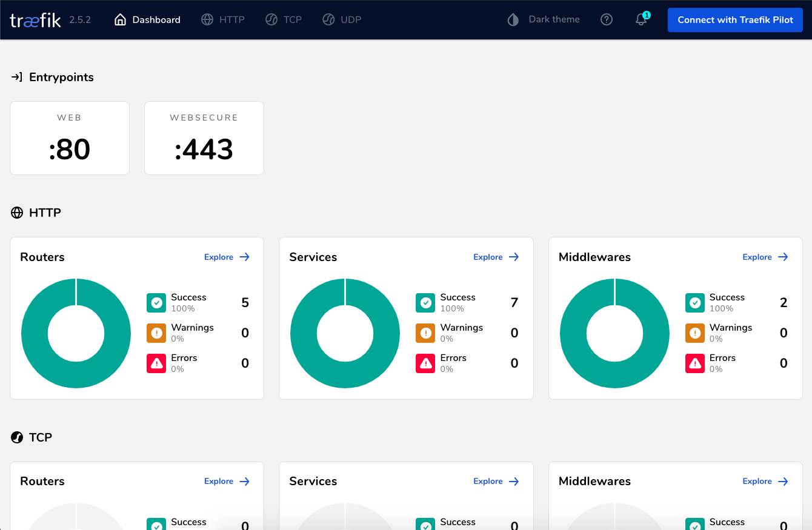Select the UDP icon in the top navigation
Image resolution: width=812 pixels, height=530 pixels.
(x=328, y=19)
